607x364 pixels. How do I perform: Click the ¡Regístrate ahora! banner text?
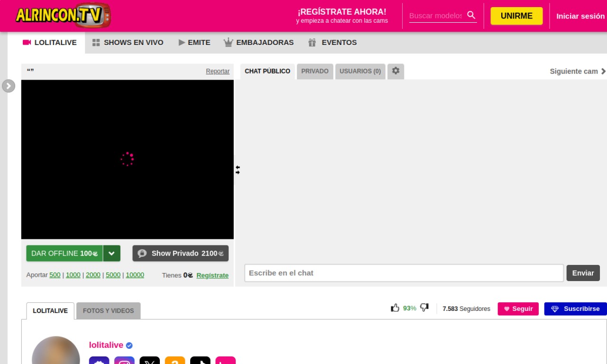pos(342,12)
